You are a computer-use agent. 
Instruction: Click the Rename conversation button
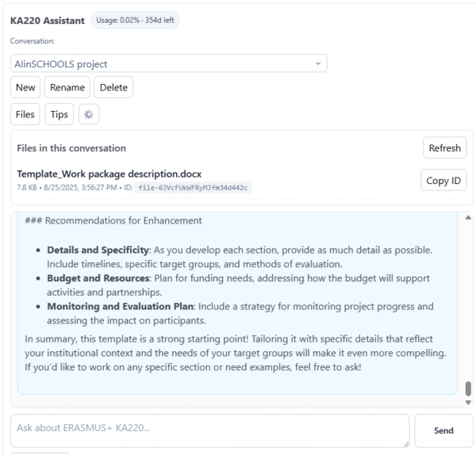point(67,87)
